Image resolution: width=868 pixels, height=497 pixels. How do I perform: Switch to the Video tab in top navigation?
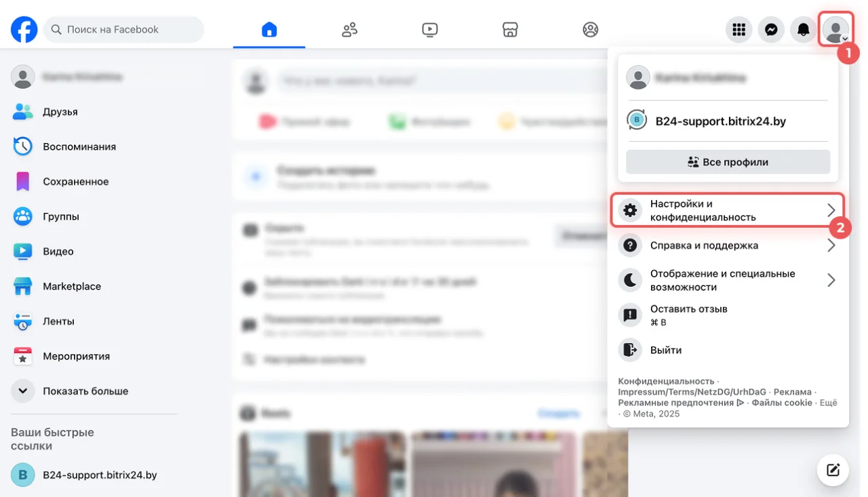[x=429, y=30]
